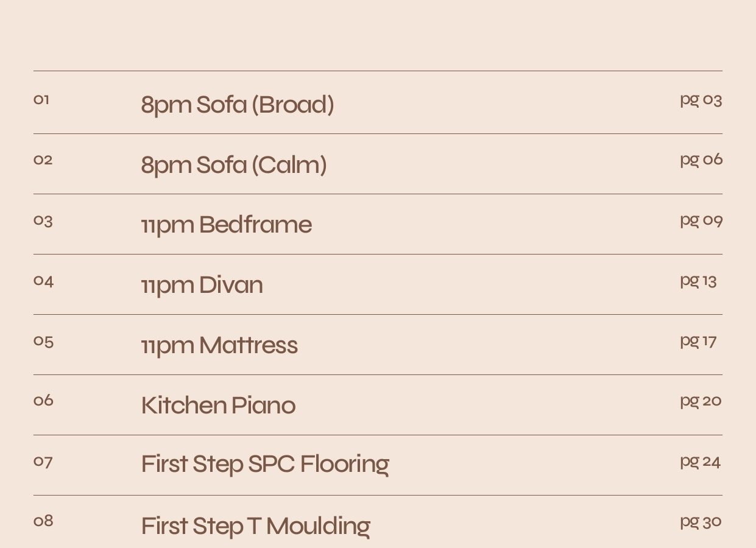Open First Step SPC Flooring section
Viewport: 756px width, 548px height.
(265, 465)
